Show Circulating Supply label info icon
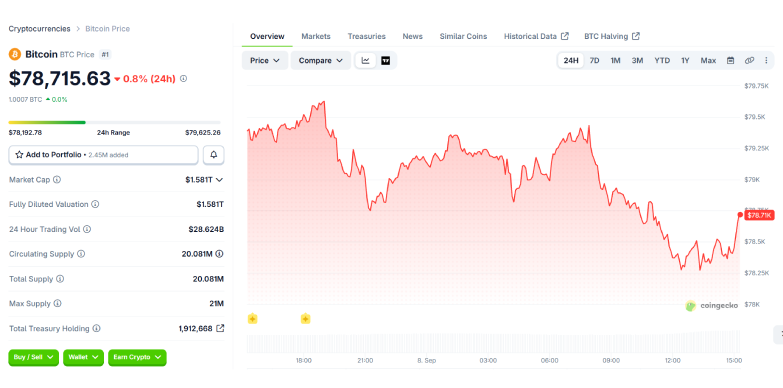The width and height of the screenshot is (783, 388). click(81, 254)
